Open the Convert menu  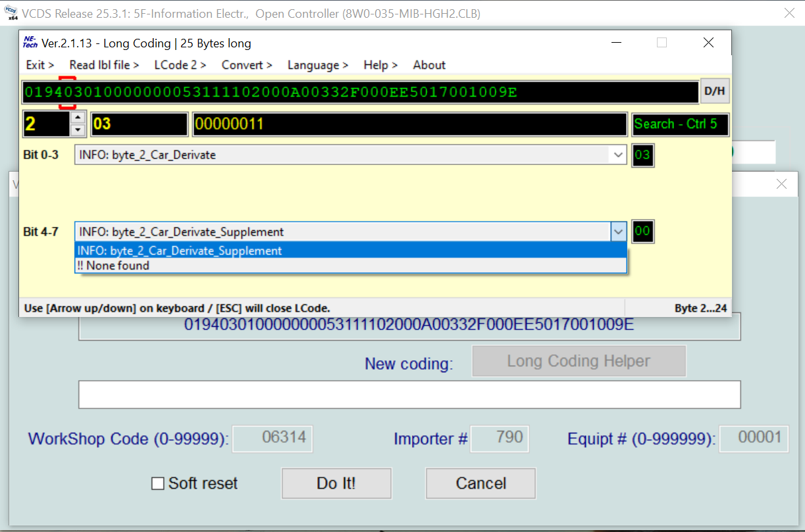pos(247,65)
